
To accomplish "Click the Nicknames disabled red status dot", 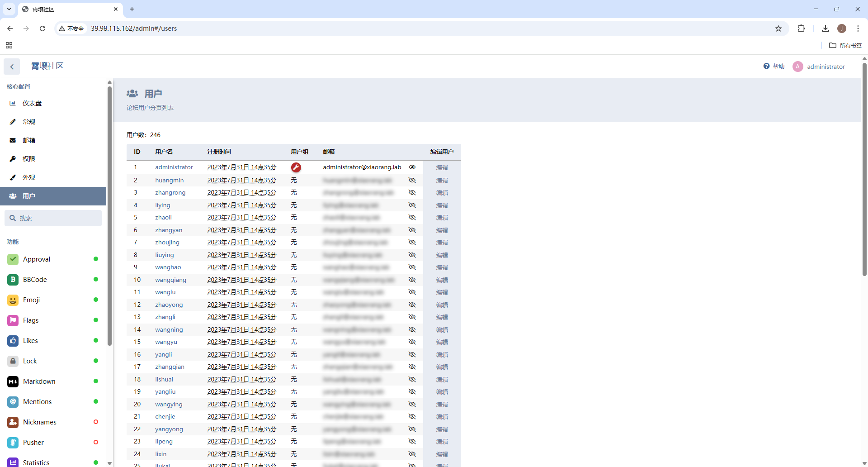I will click(x=96, y=422).
